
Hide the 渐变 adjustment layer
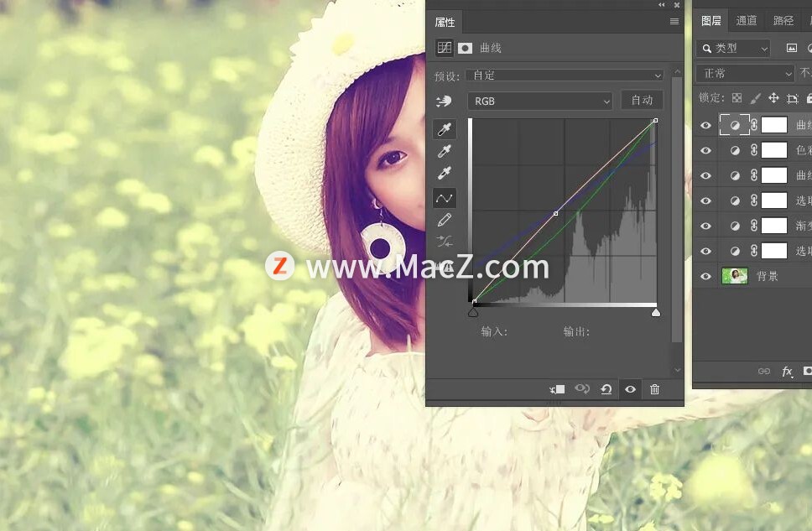click(705, 226)
